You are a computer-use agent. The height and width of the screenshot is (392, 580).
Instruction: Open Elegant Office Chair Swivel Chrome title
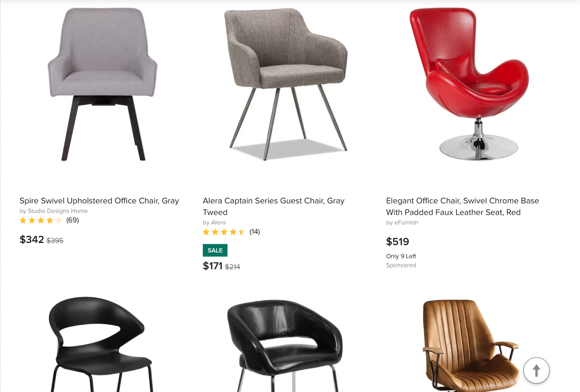click(463, 207)
